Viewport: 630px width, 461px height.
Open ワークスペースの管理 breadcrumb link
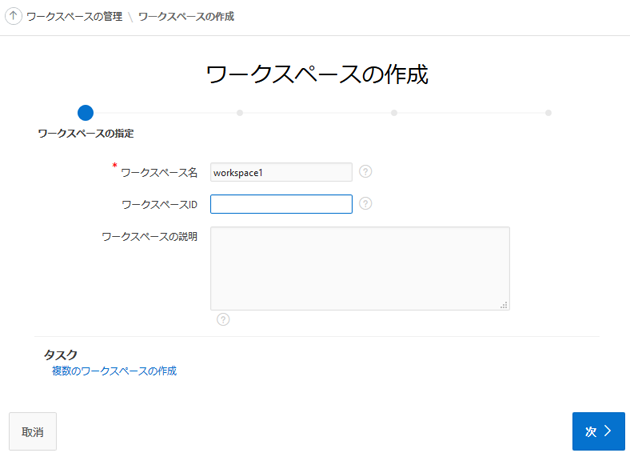74,16
